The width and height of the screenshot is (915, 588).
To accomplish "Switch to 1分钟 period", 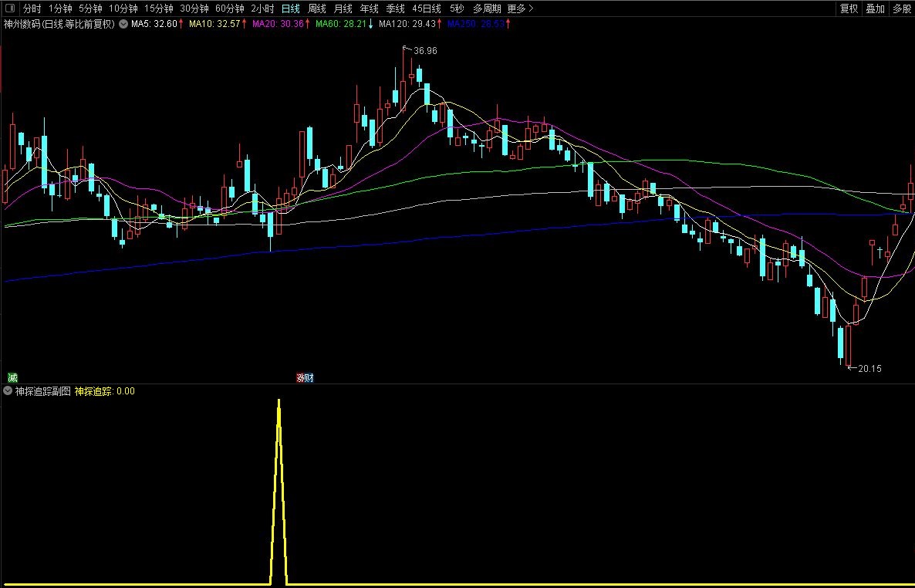I will (x=60, y=8).
